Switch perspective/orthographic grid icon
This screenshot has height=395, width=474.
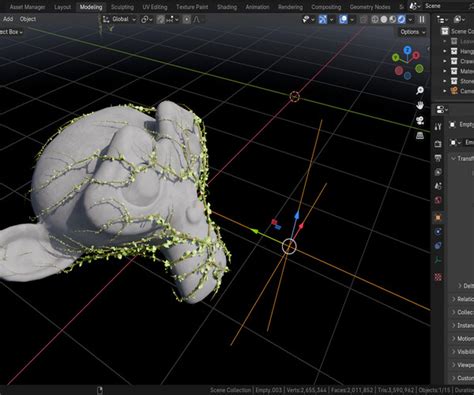(420, 135)
